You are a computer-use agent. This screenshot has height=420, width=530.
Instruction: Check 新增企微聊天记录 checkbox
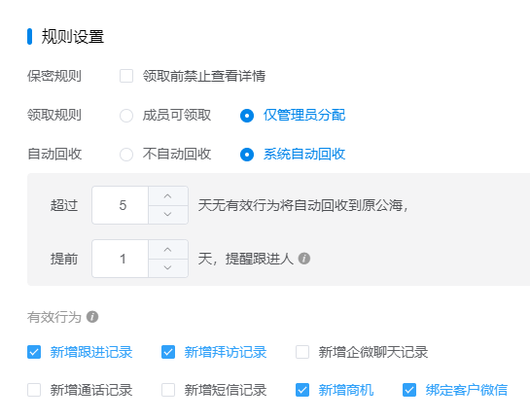click(302, 352)
